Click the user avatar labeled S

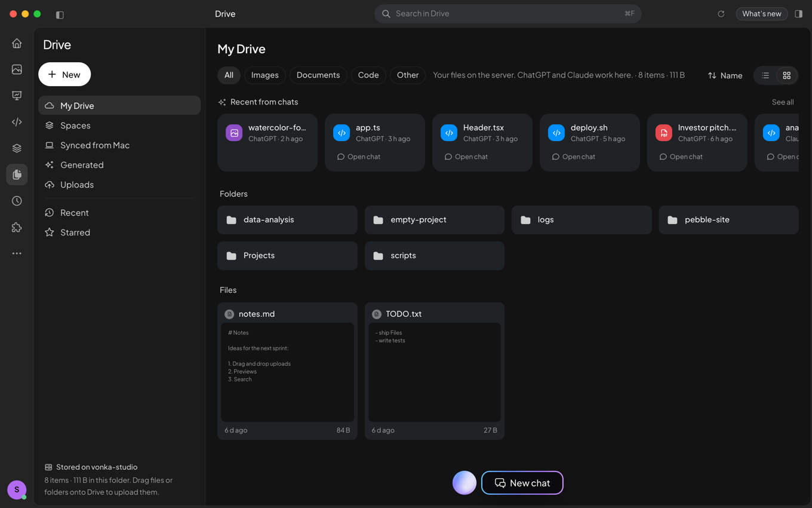click(x=17, y=489)
